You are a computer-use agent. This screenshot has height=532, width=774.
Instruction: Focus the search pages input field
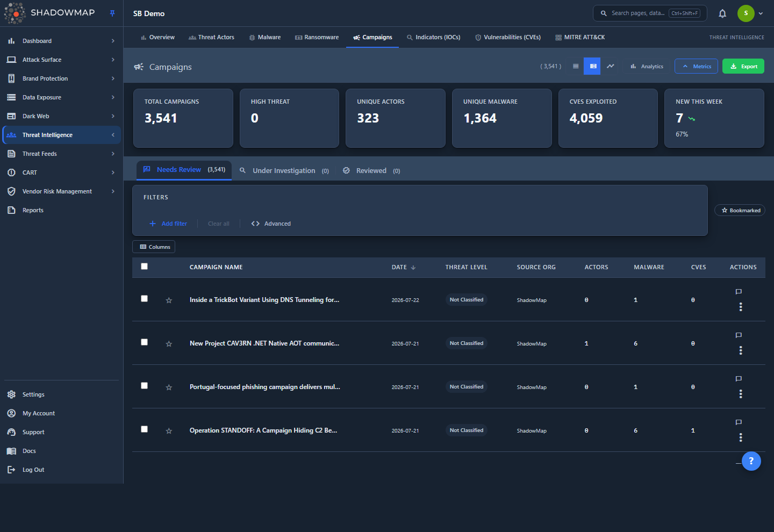click(650, 13)
